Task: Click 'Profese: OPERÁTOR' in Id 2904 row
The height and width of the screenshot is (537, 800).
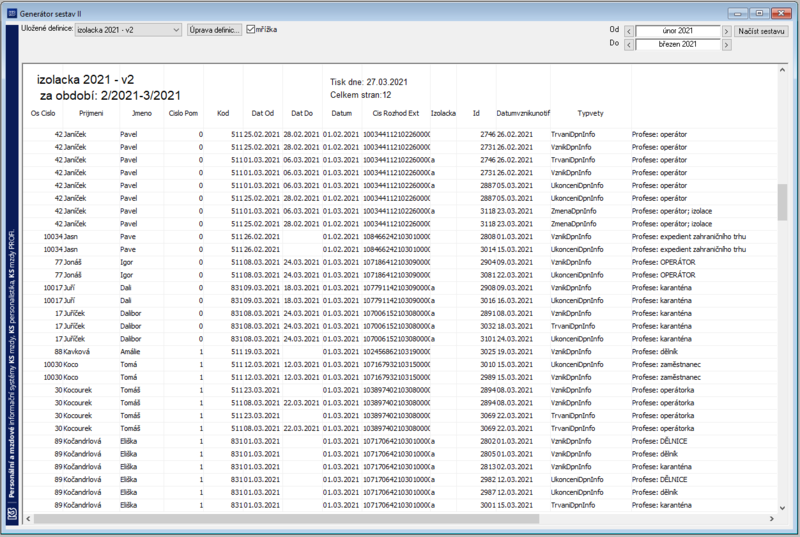Action: pyautogui.click(x=663, y=262)
